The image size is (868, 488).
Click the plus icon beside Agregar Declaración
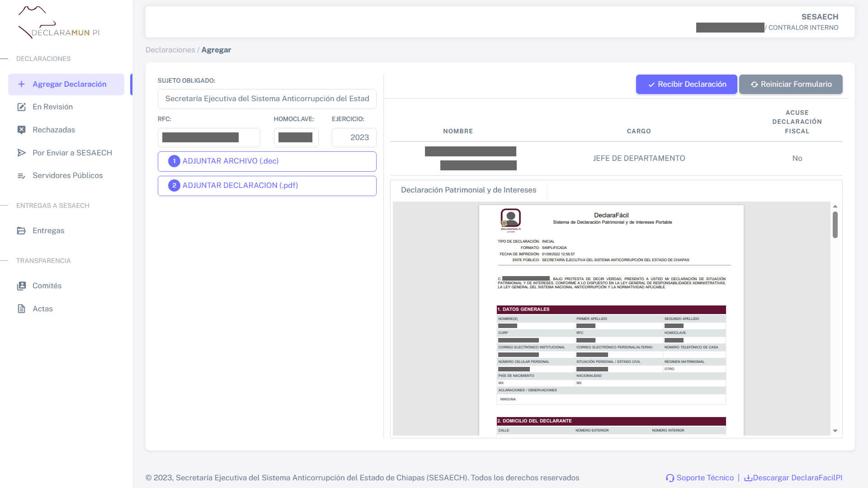pyautogui.click(x=21, y=84)
